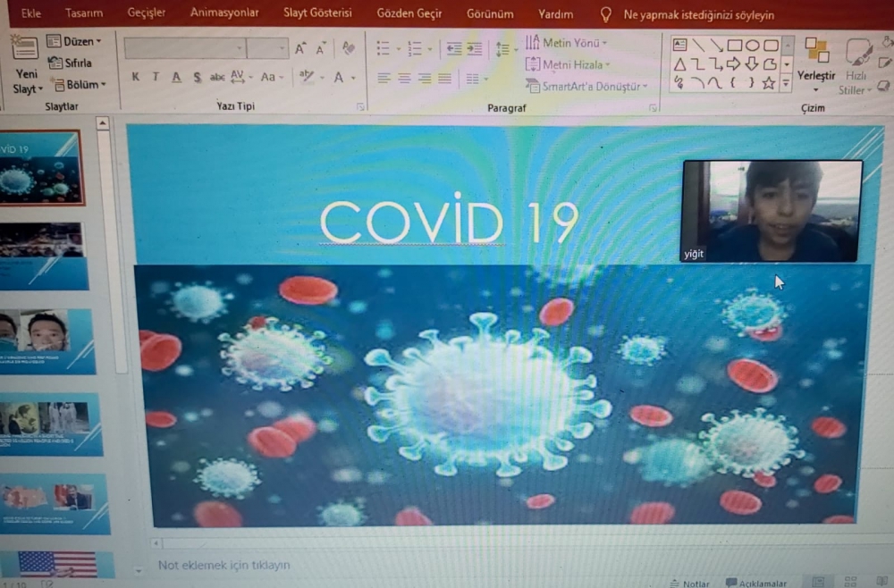Align text right
The image size is (894, 588).
tap(424, 78)
